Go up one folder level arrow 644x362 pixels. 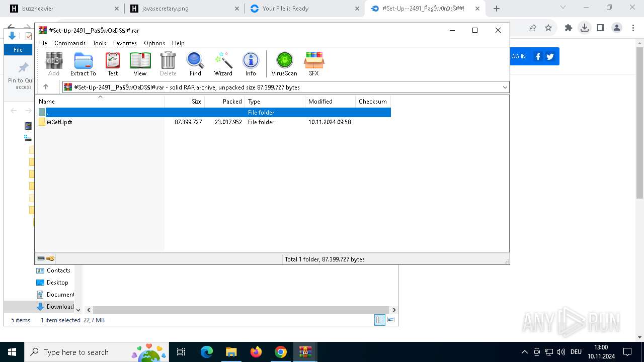pyautogui.click(x=46, y=87)
